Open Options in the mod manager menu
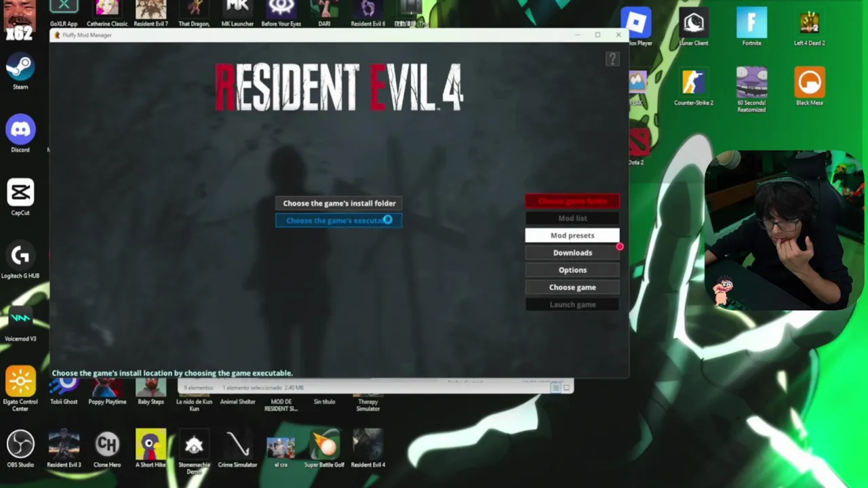 [x=572, y=270]
